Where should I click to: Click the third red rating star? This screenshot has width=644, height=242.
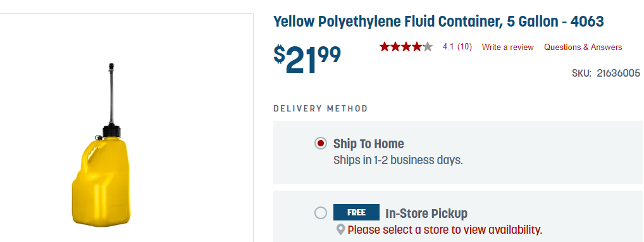(x=406, y=46)
